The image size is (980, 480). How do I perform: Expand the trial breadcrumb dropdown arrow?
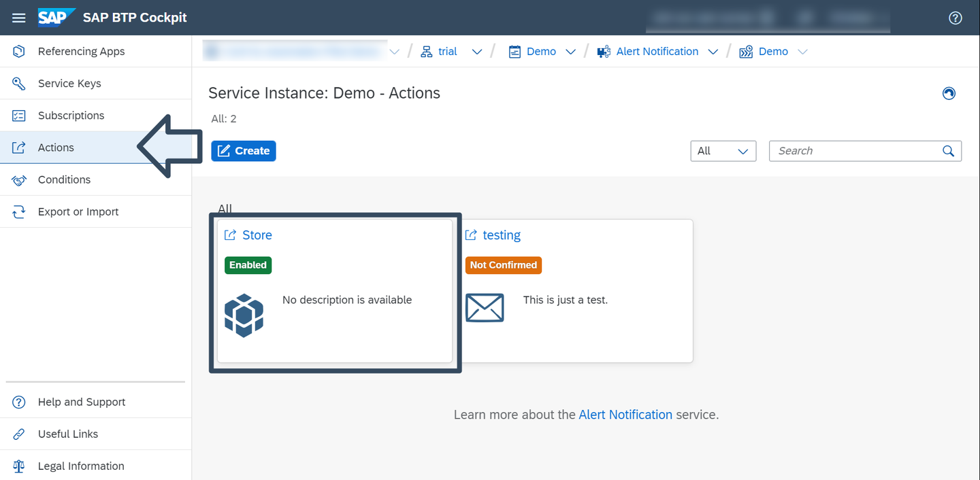[477, 52]
